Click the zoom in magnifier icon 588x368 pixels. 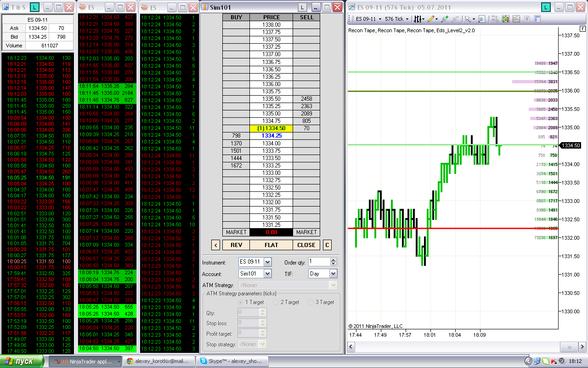pyautogui.click(x=444, y=19)
